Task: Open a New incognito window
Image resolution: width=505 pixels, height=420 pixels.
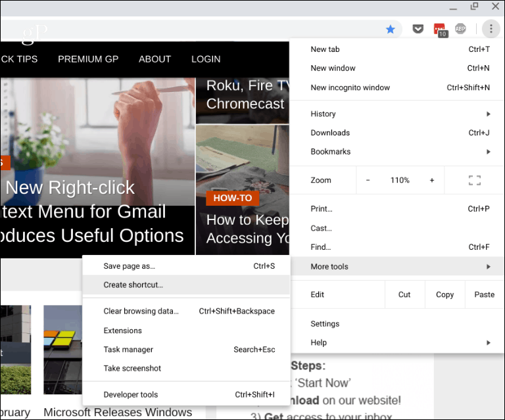Action: coord(397,87)
